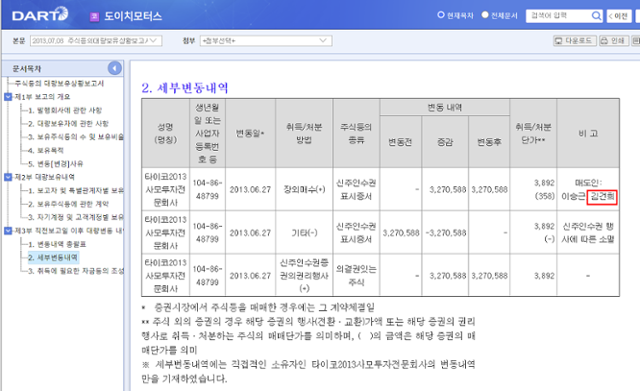
Task: Click the 제2부 대량보유내역 label
Action: (x=44, y=177)
